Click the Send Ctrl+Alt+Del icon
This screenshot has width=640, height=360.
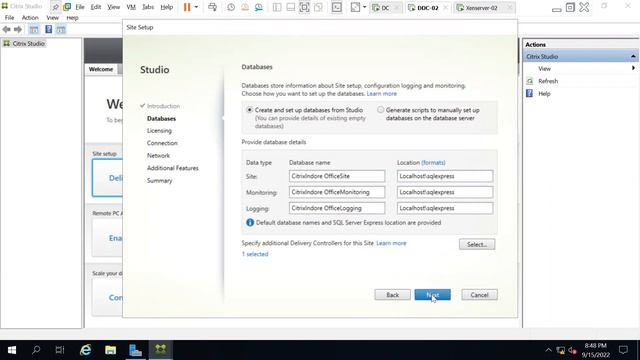click(x=212, y=7)
